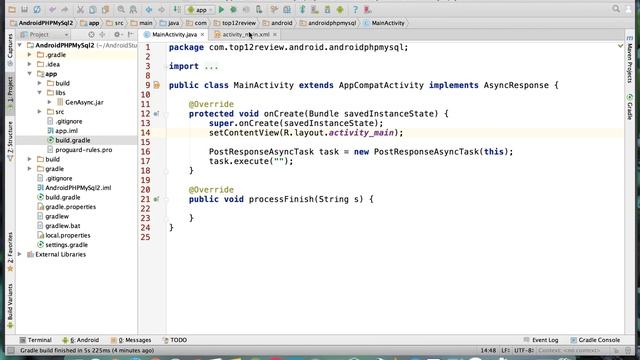The height and width of the screenshot is (360, 640).
Task: Open the Terminal tool window
Action: [36, 340]
